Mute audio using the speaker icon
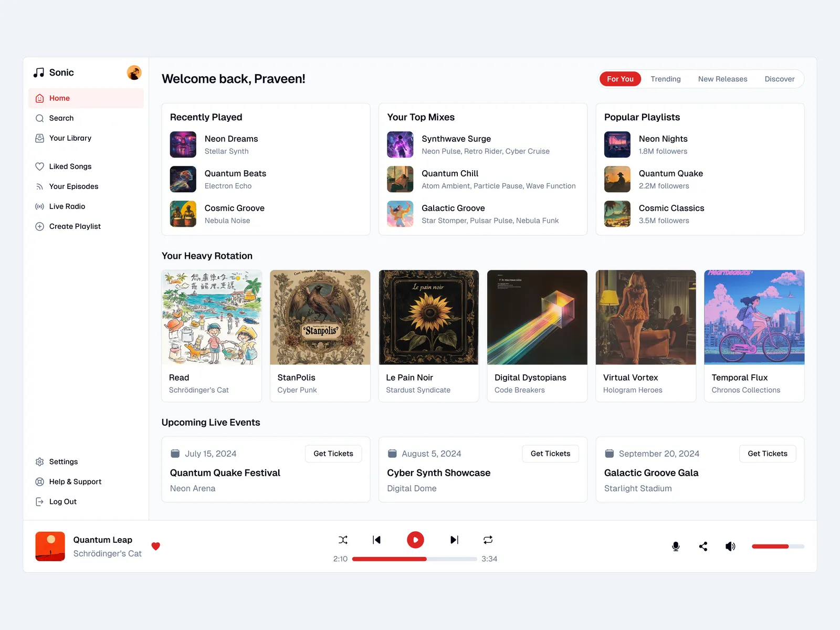This screenshot has width=840, height=630. coord(730,547)
